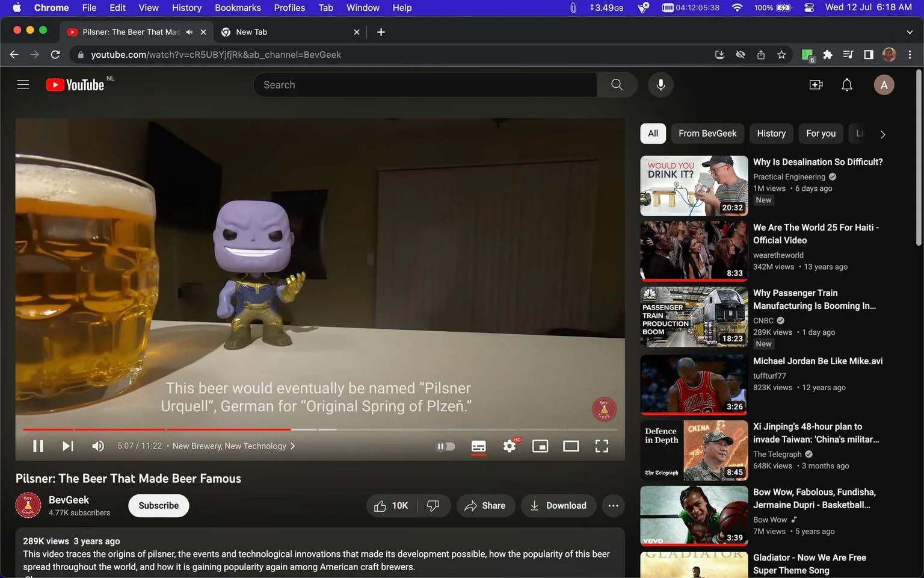The height and width of the screenshot is (578, 924).
Task: Select From BevGeek filter chip
Action: (707, 134)
